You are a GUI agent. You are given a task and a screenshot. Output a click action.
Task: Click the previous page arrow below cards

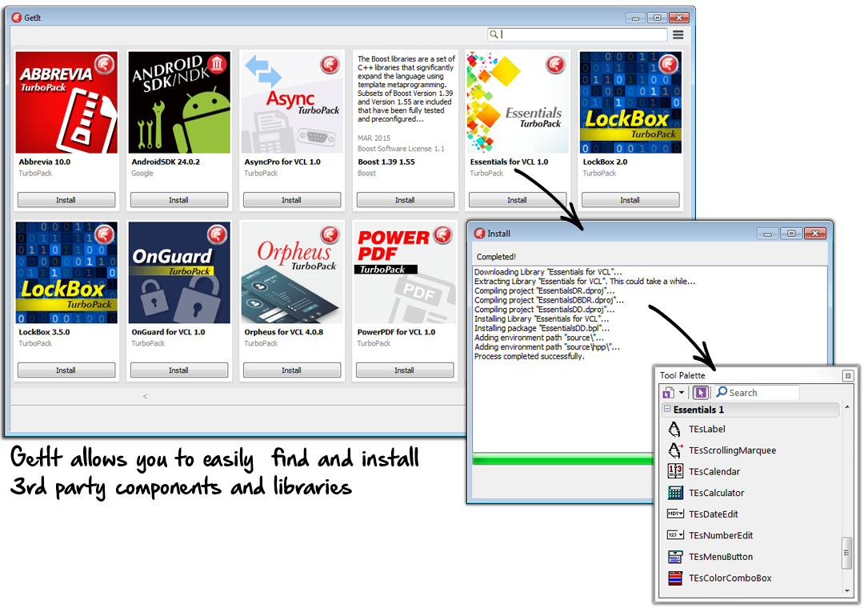point(145,396)
